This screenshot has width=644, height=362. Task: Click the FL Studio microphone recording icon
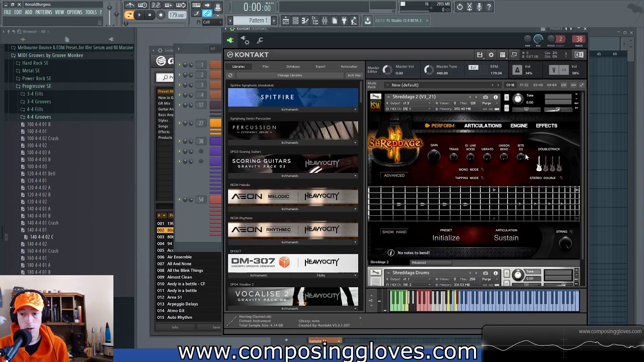pyautogui.click(x=479, y=7)
